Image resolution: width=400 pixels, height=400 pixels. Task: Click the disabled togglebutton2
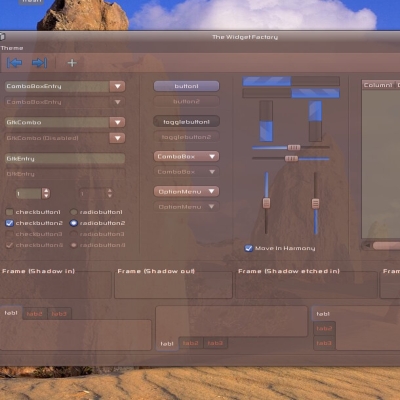[x=186, y=137]
